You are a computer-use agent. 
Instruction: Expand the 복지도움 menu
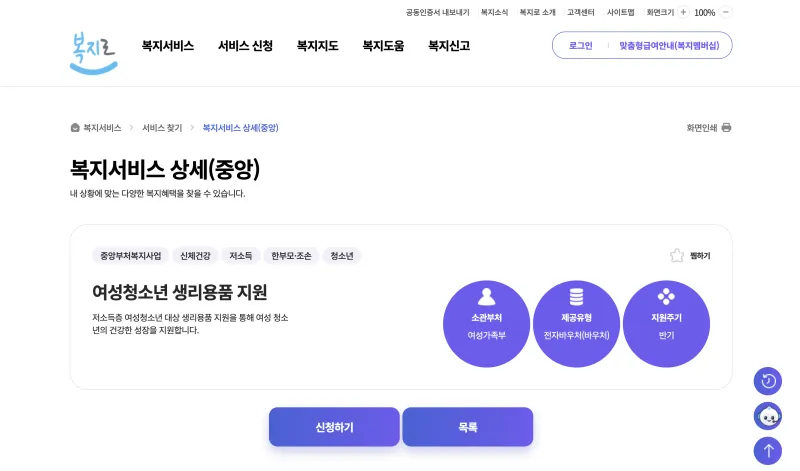point(383,46)
